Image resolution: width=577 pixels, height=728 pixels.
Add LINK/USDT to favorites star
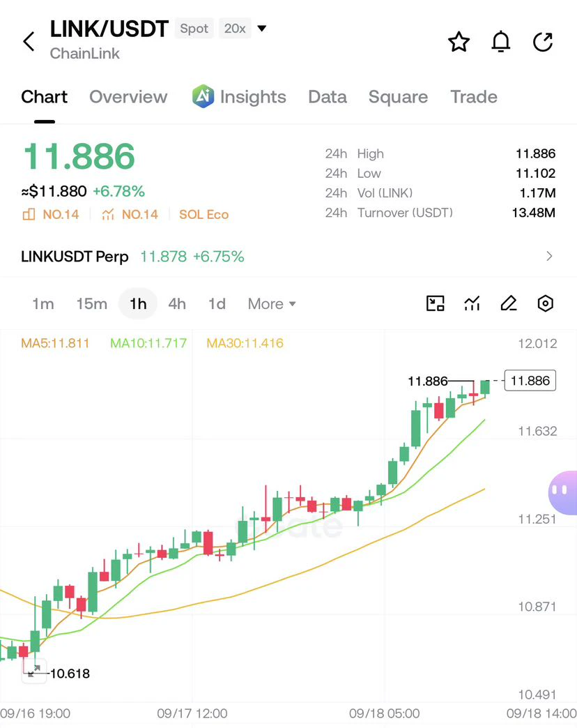point(459,42)
